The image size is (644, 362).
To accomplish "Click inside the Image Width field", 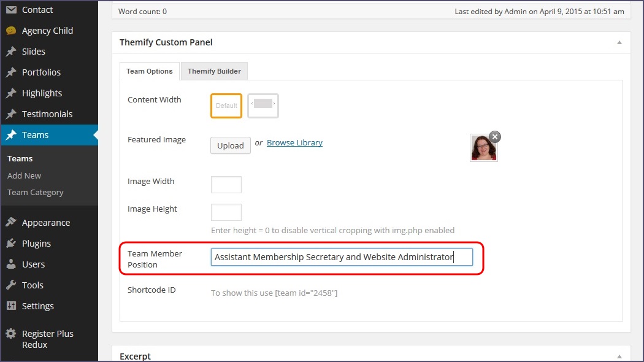I will click(226, 184).
